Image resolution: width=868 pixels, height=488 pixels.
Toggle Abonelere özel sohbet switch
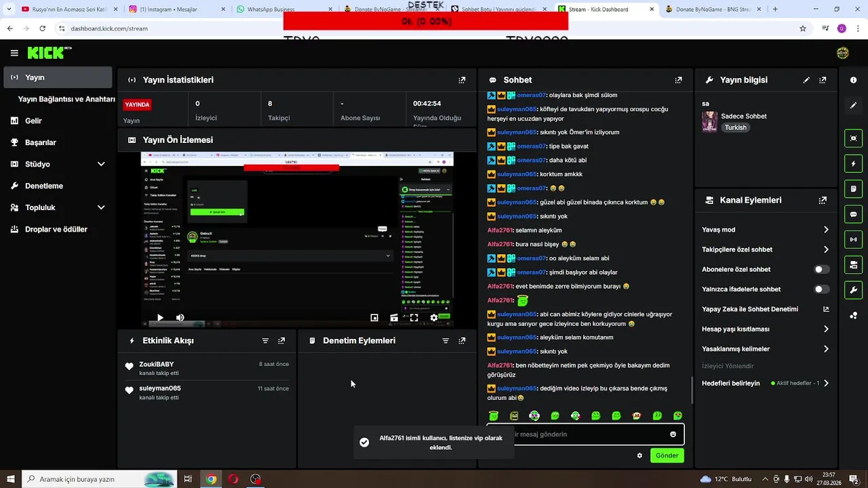(x=821, y=270)
